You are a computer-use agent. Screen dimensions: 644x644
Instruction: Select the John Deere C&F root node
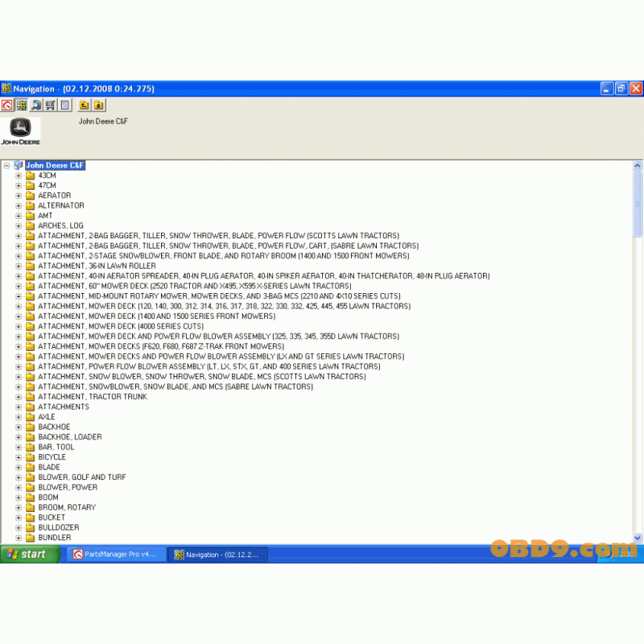click(x=55, y=166)
